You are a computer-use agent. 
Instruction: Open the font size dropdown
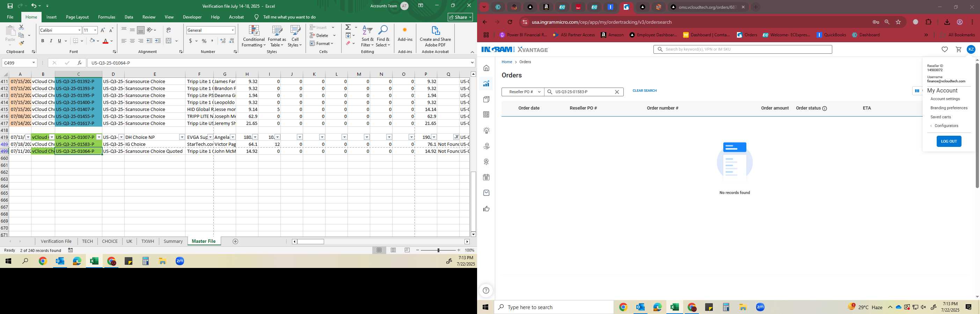coord(95,30)
